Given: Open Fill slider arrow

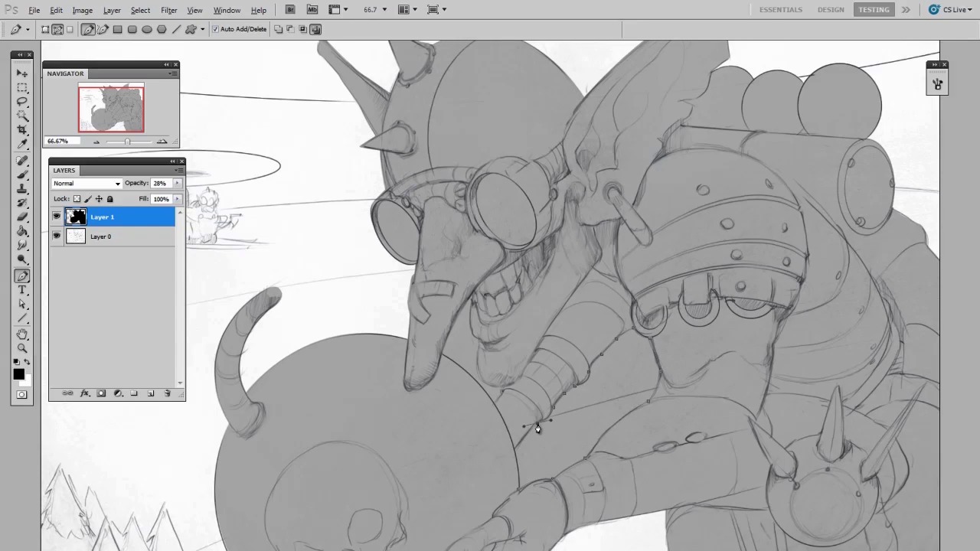Looking at the screenshot, I should click(178, 199).
